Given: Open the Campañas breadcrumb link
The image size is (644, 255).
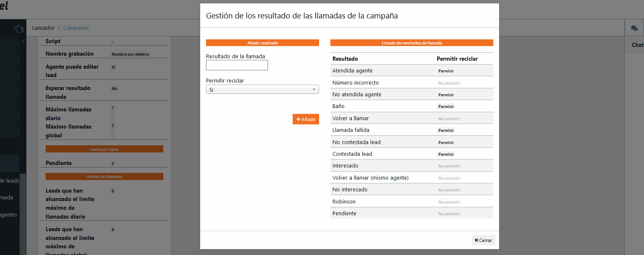Looking at the screenshot, I should (76, 28).
